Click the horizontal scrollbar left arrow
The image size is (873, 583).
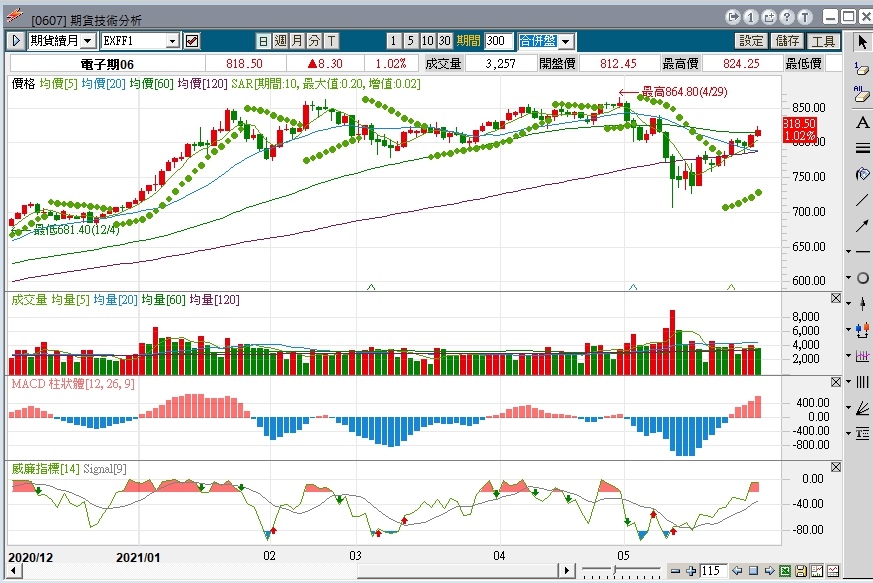(14, 570)
